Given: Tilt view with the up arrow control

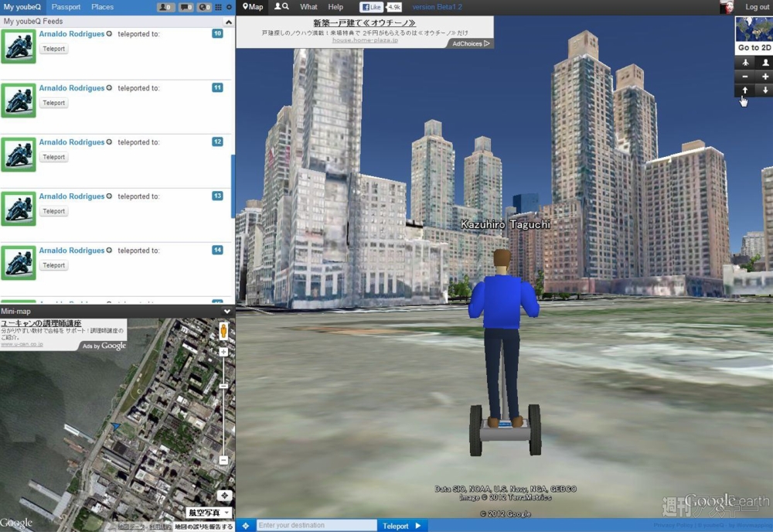Looking at the screenshot, I should (x=745, y=90).
